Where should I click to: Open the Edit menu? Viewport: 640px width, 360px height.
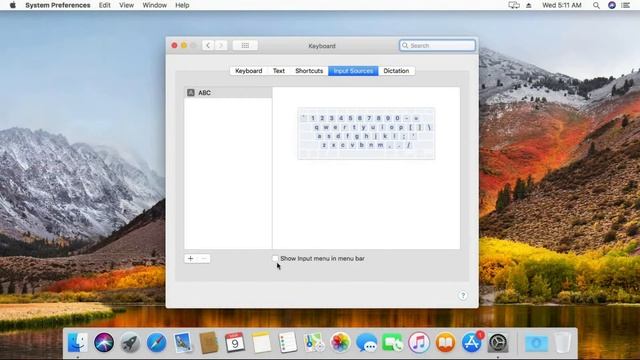104,5
